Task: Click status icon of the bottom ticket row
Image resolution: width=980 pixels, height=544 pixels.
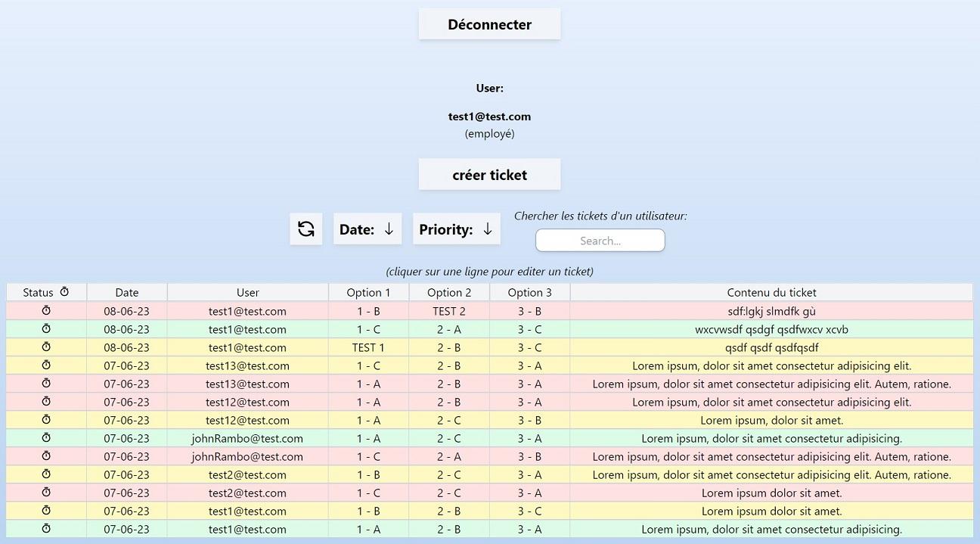Action: 46,529
